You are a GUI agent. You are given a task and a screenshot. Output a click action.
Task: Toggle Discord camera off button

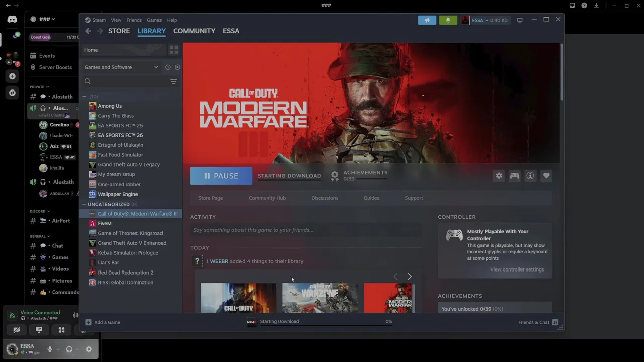[17, 330]
